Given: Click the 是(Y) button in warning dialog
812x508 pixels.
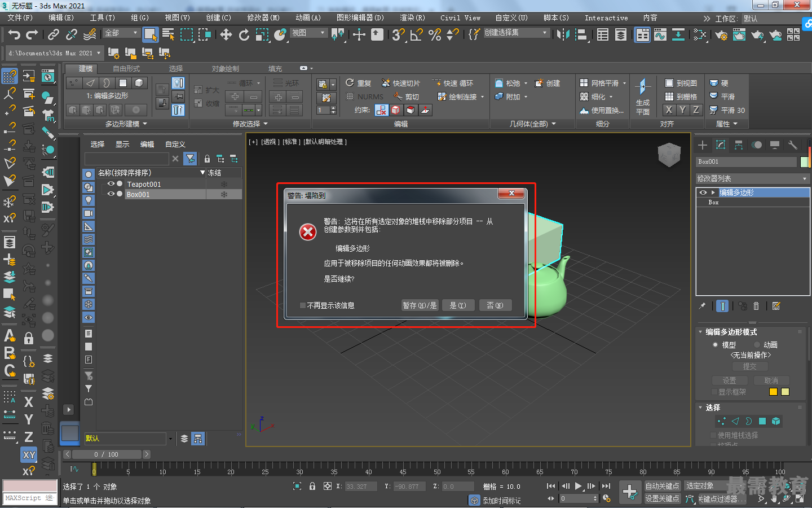Looking at the screenshot, I should click(x=458, y=305).
